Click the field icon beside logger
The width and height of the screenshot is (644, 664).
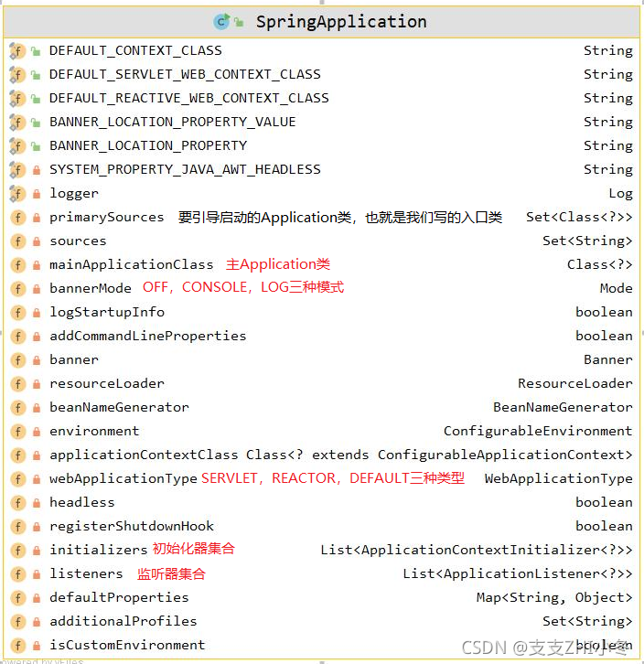[17, 194]
